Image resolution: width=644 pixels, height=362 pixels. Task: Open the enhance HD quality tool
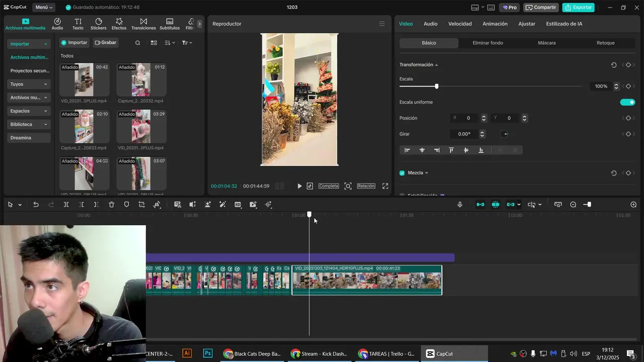click(238, 205)
